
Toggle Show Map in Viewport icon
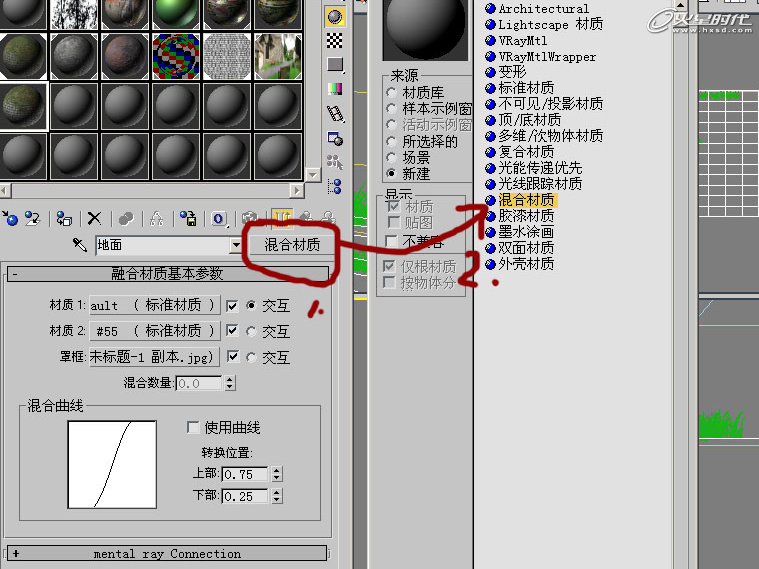(x=250, y=219)
